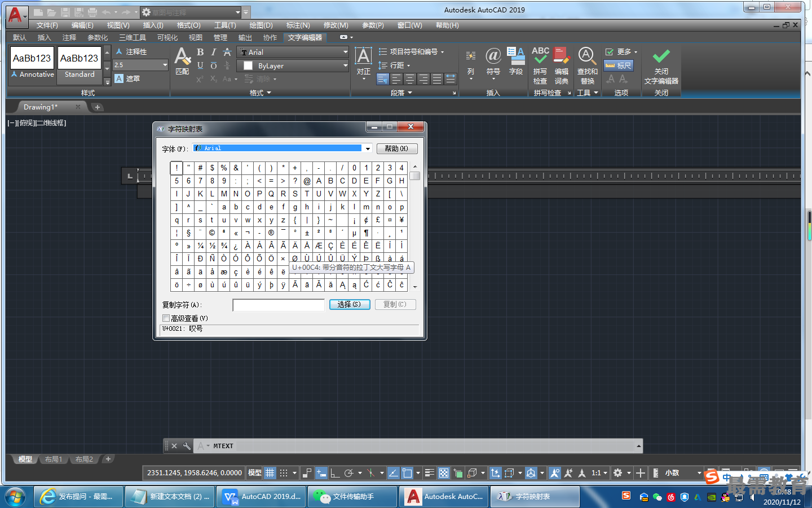
Task: Toggle italic formatting in the ribbon
Action: [214, 52]
